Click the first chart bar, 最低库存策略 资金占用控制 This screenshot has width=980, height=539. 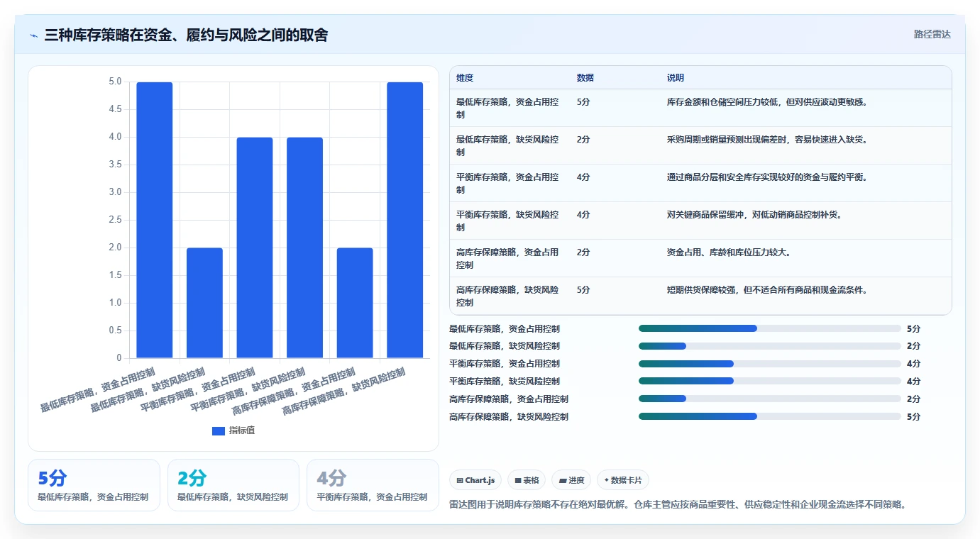tap(155, 220)
